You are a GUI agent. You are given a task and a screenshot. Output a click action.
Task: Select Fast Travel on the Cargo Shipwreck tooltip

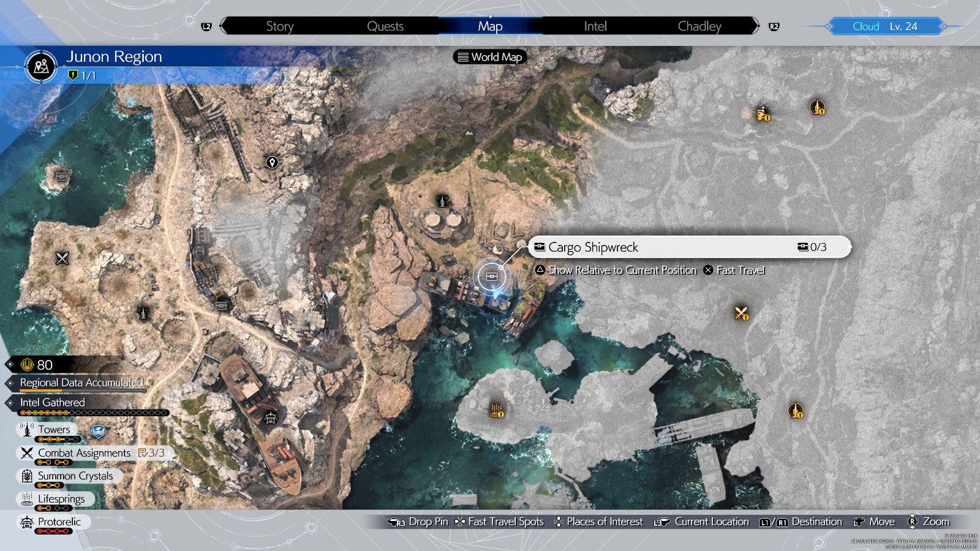coord(733,270)
